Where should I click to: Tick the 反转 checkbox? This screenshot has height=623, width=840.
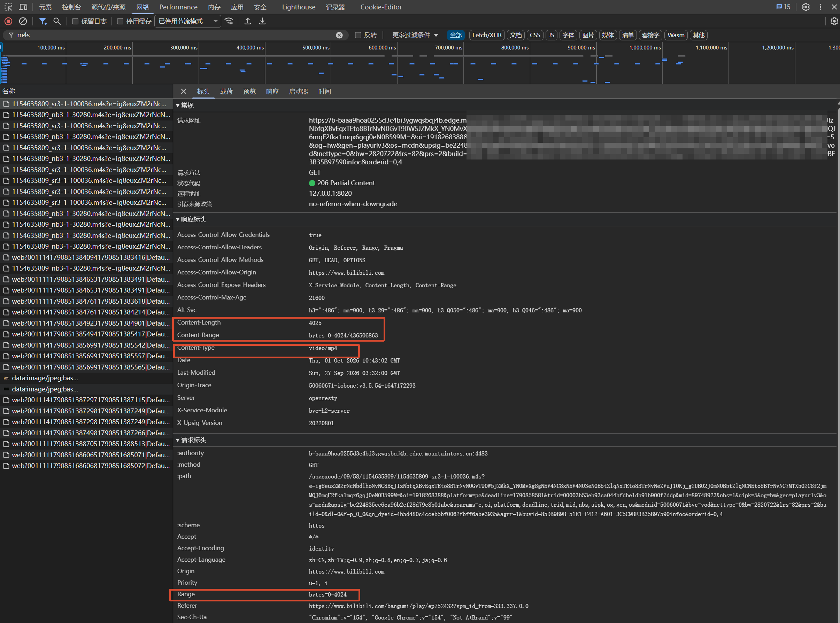(358, 35)
